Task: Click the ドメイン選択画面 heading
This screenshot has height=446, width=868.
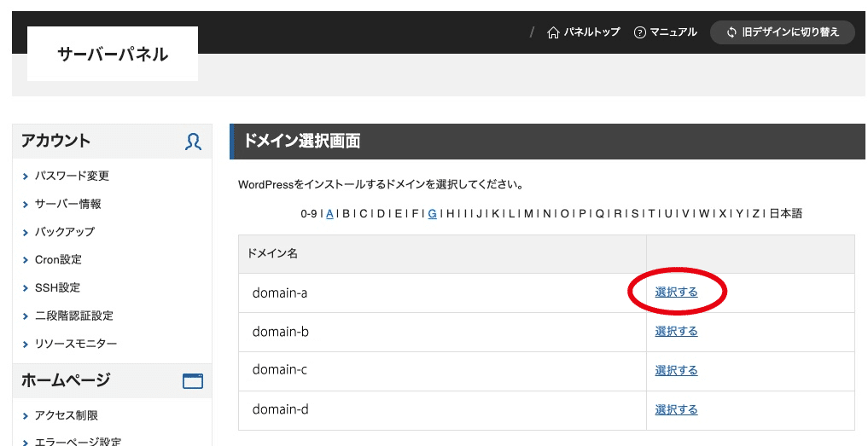Action: tap(301, 141)
